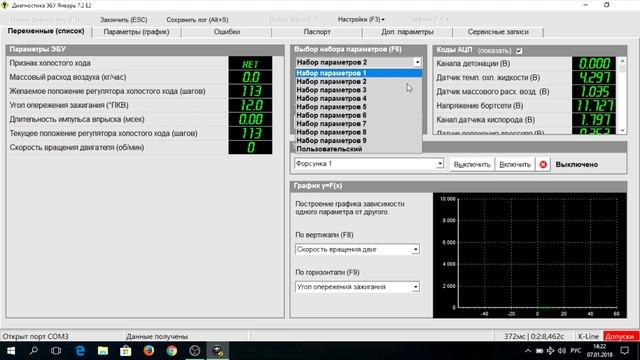Viewport: 640px width, 360px height.
Task: Click up arrow of Коды АЦП scrollbar
Action: (622, 61)
